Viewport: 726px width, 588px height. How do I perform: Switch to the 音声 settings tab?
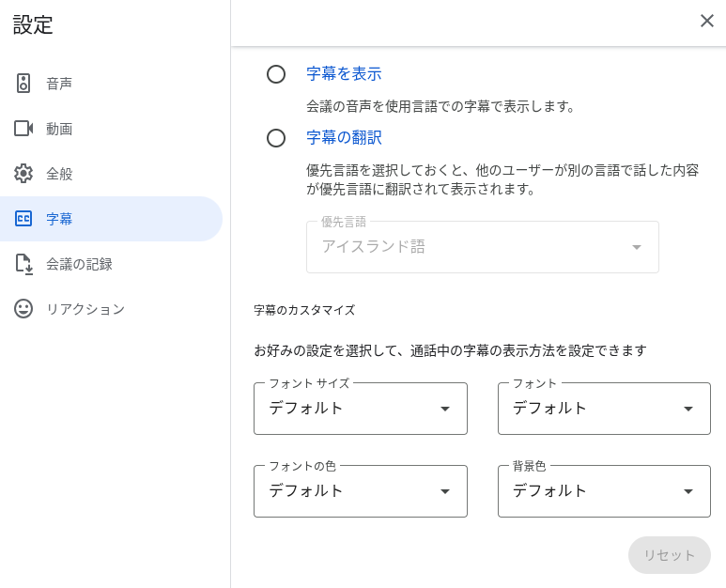(111, 84)
